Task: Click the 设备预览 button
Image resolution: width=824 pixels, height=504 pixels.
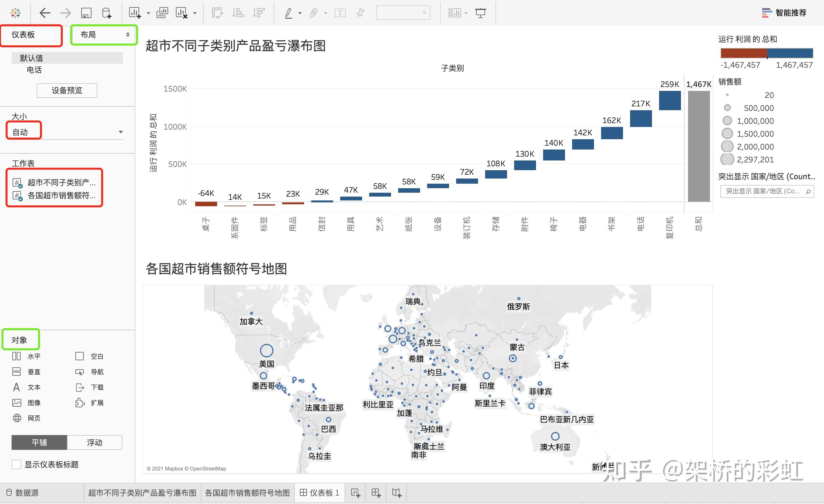Action: [x=67, y=90]
